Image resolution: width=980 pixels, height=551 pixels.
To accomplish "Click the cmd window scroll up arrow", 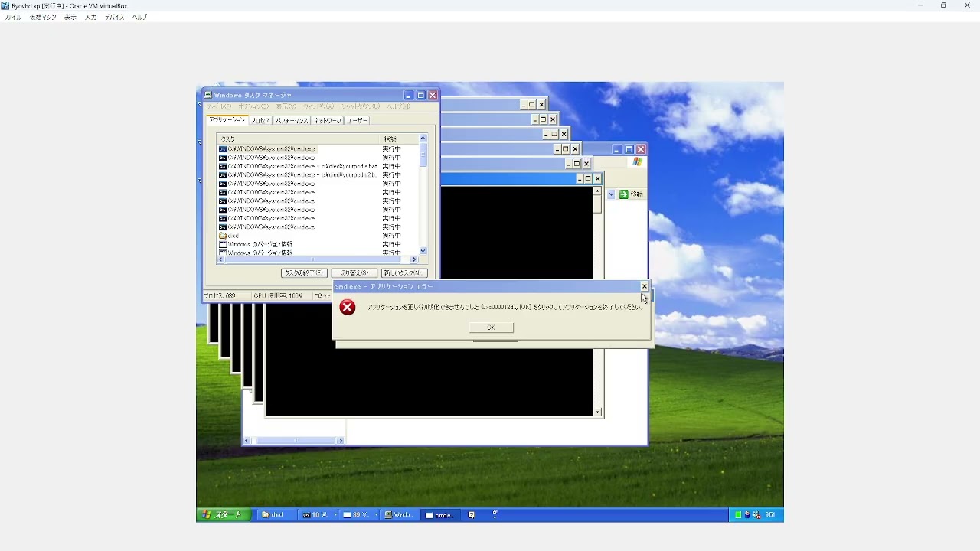I will pyautogui.click(x=598, y=191).
